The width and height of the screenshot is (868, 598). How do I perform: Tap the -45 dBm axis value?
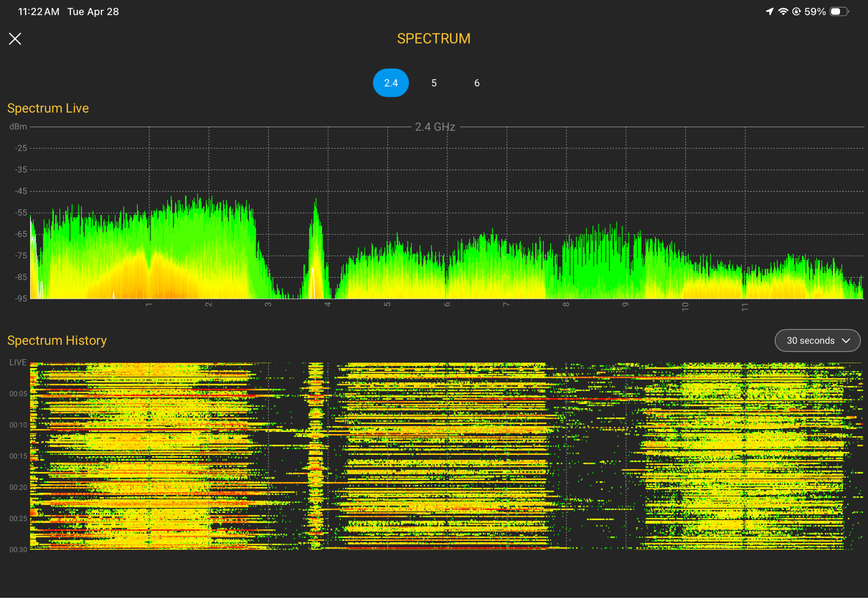(21, 191)
